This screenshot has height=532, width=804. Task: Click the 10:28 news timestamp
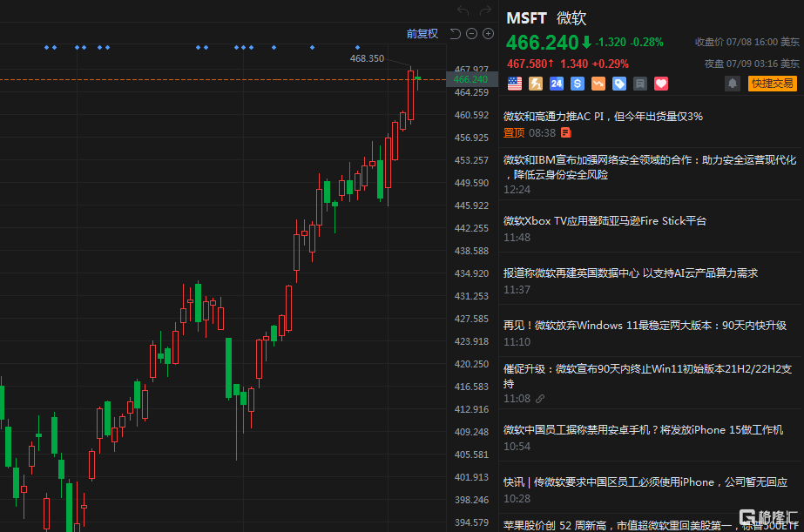coord(517,499)
